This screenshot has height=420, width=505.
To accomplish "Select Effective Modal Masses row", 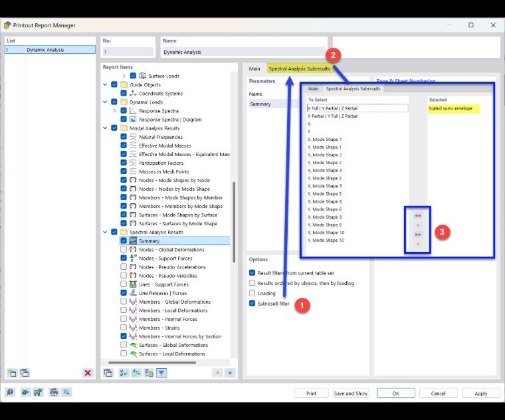I will [x=165, y=146].
